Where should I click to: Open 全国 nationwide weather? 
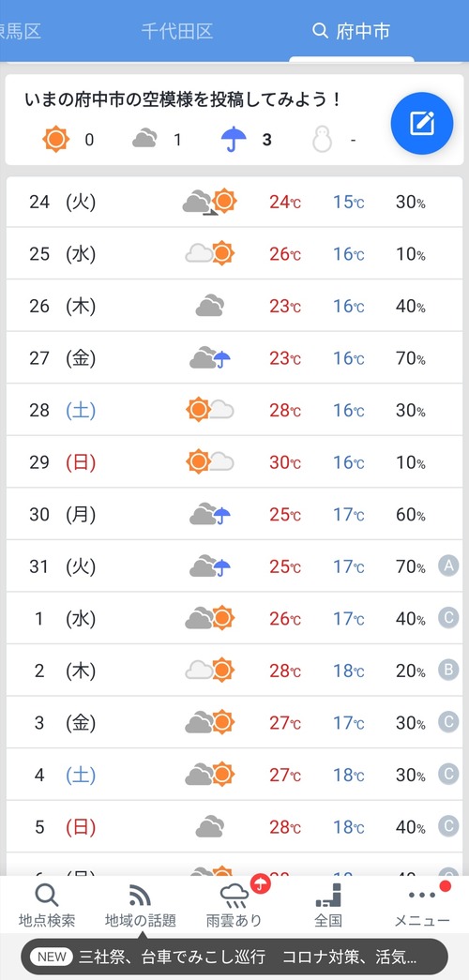[328, 906]
